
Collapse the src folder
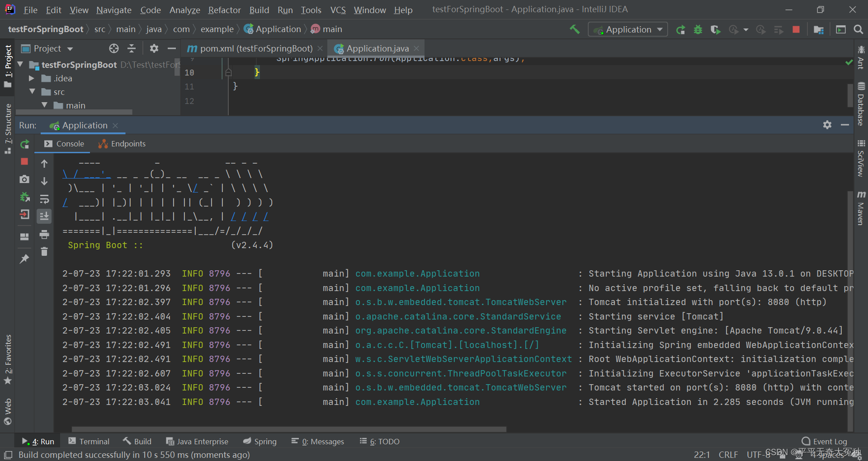pos(32,92)
